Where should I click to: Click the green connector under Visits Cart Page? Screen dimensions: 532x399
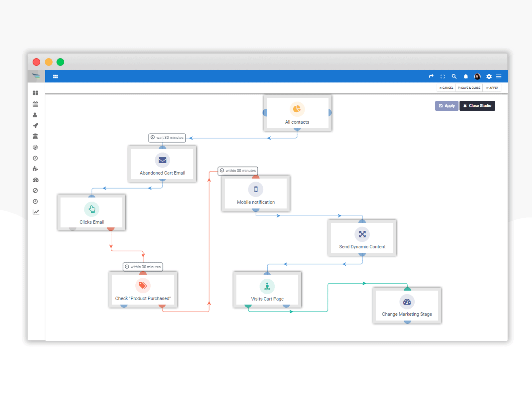248,306
